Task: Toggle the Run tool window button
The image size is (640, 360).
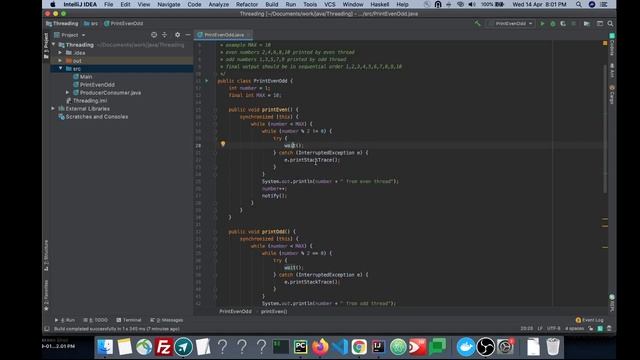Action: [x=65, y=320]
